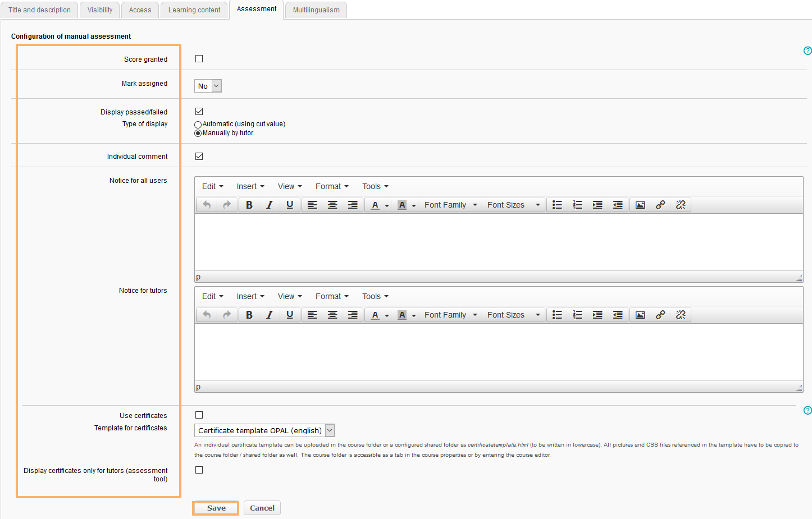Enable the Score granted checkbox
This screenshot has height=519, width=812.
point(199,59)
